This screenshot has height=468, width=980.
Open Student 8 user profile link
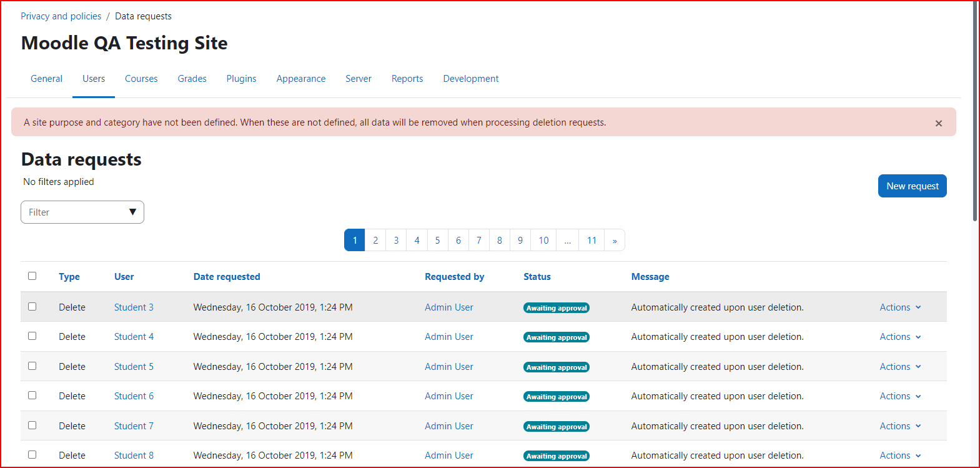tap(134, 456)
